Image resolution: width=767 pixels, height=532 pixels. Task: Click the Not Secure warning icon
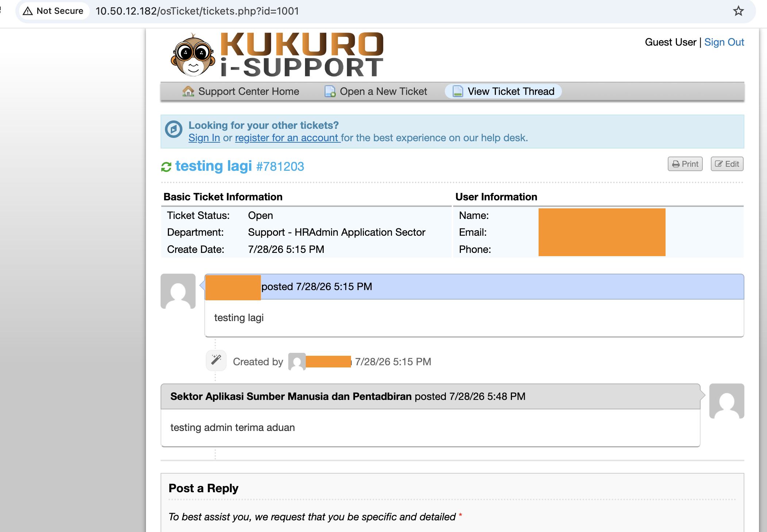pos(28,11)
